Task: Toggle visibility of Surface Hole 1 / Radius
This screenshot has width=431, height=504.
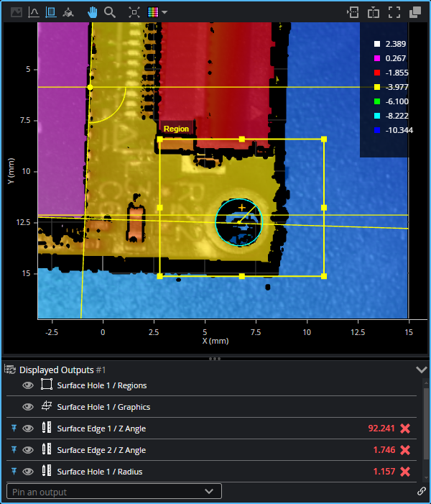Action: (x=28, y=472)
